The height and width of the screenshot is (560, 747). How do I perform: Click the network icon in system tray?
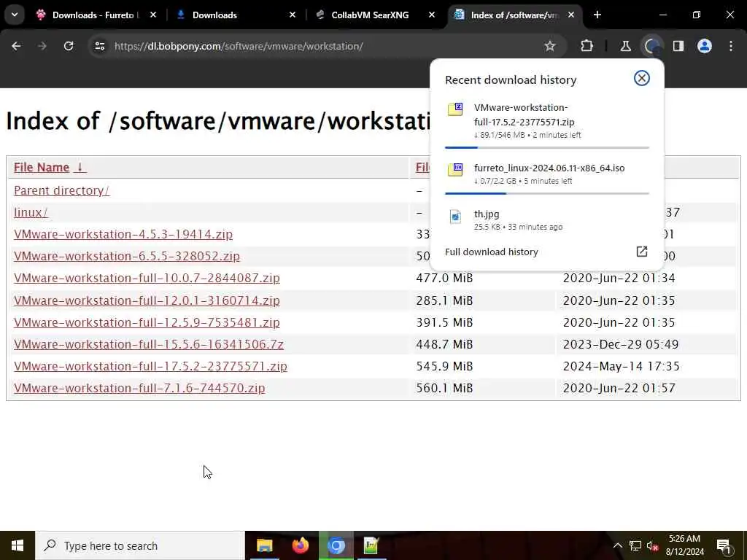(635, 545)
